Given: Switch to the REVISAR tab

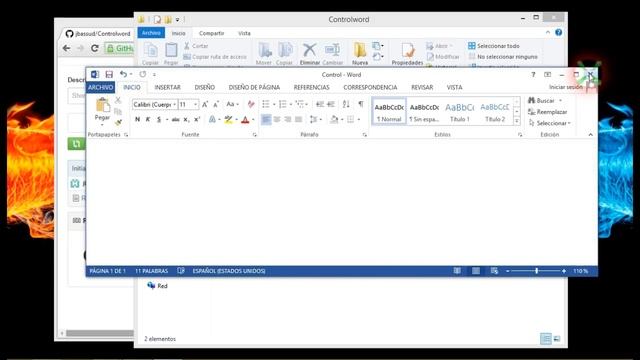Looking at the screenshot, I should pos(422,87).
